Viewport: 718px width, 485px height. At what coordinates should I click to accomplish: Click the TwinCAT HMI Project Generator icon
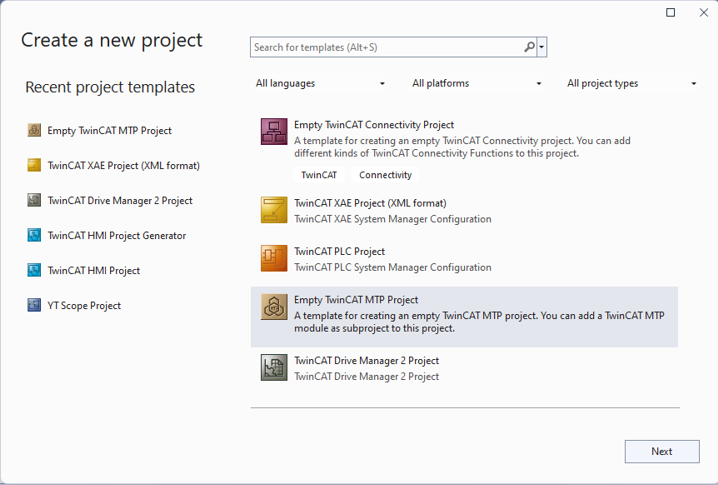(34, 235)
